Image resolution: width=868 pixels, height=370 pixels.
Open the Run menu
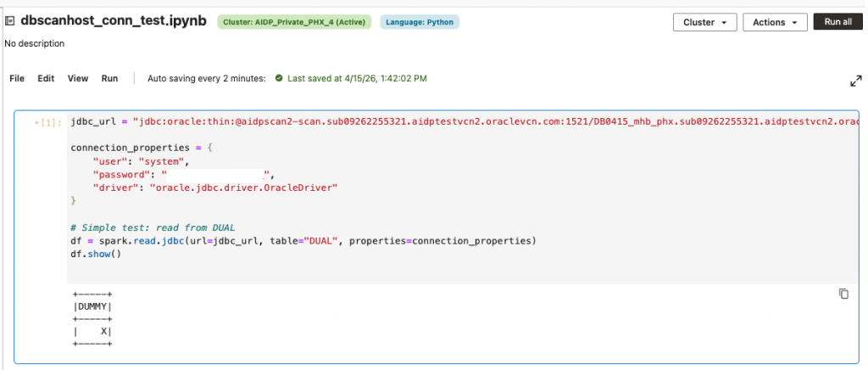pyautogui.click(x=109, y=78)
